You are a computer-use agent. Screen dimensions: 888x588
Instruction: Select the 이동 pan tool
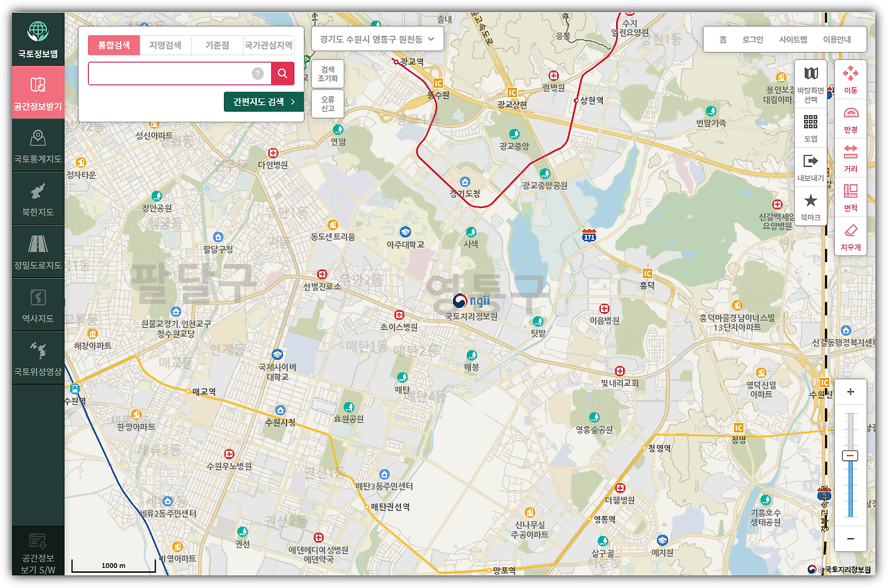coord(851,79)
